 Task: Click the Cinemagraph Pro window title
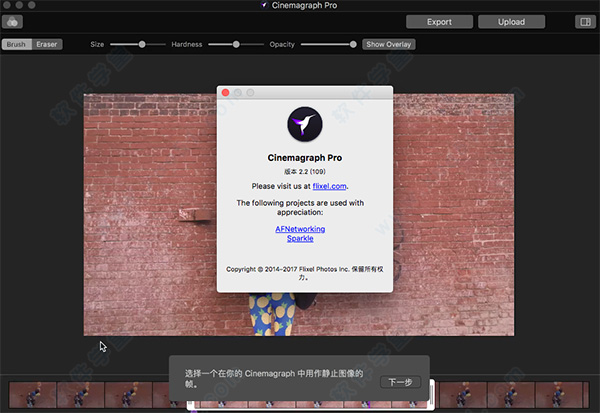304,5
